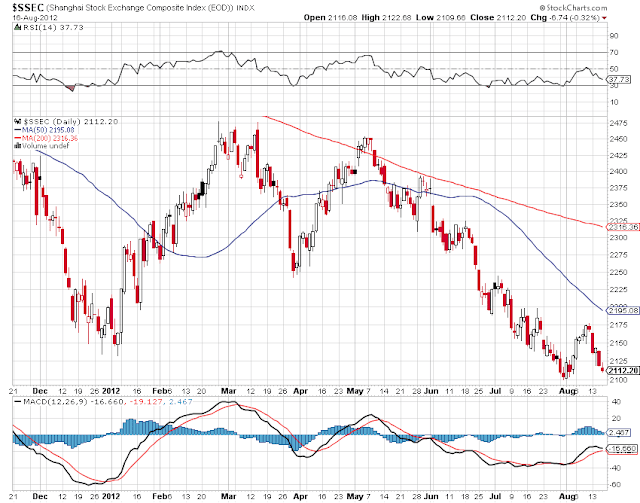Click the 2225 price axis label

click(618, 290)
